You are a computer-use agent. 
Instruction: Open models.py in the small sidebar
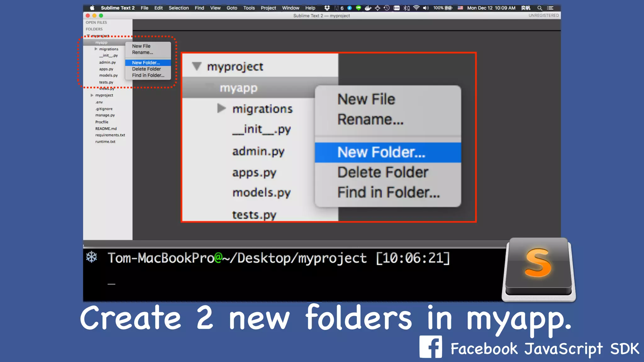[x=108, y=75]
